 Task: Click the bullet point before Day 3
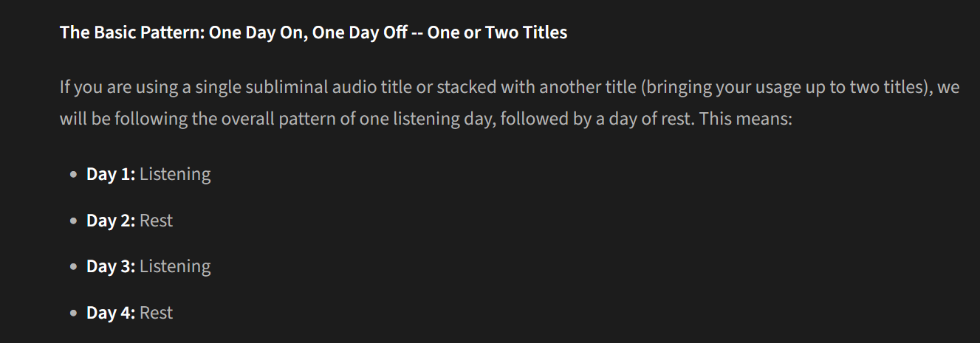pyautogui.click(x=72, y=267)
